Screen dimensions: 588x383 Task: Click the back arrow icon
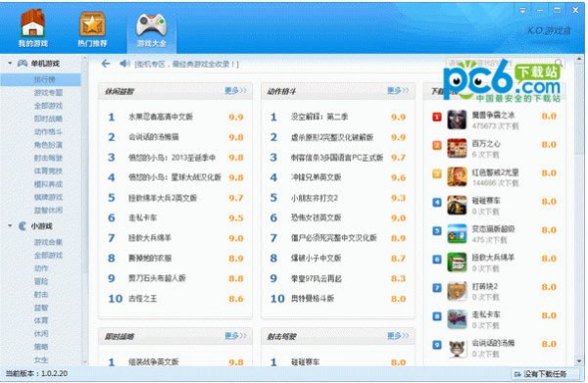[106, 64]
